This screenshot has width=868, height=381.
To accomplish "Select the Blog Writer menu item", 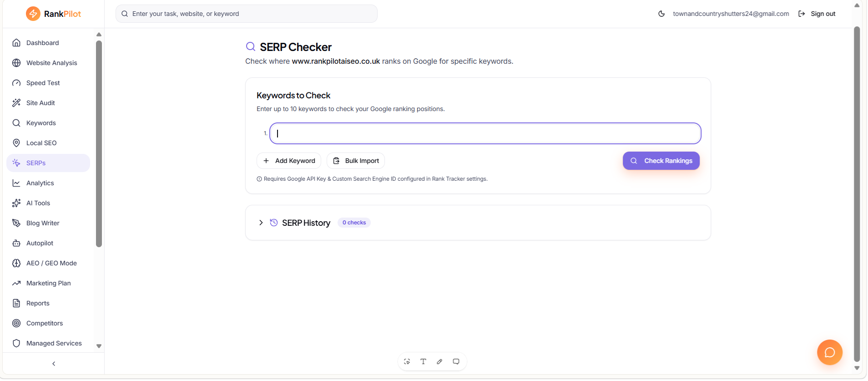I will point(48,223).
